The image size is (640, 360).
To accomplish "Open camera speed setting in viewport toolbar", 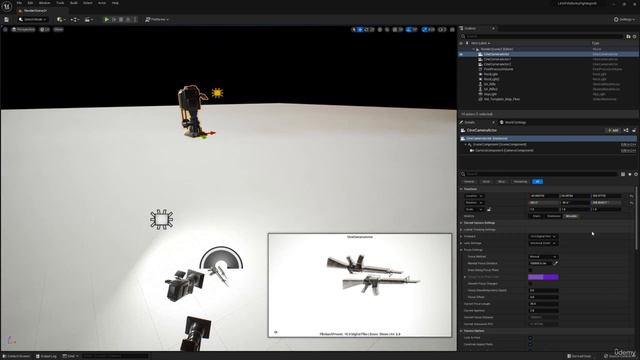I will point(442,29).
